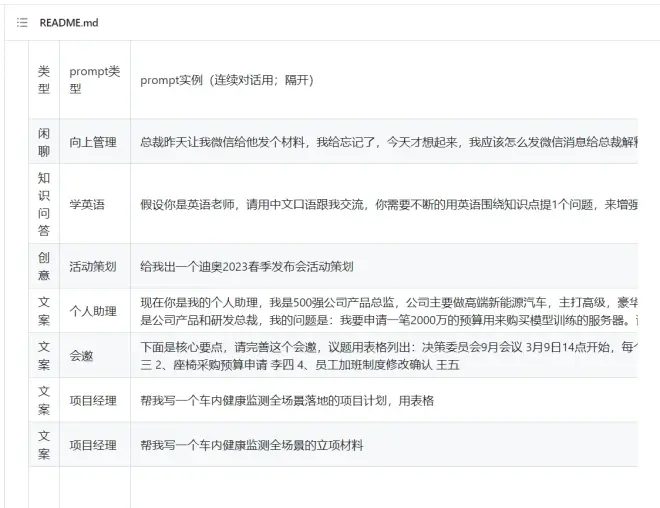Click the 迪奥2023春季发布会 prompt text

(x=247, y=267)
